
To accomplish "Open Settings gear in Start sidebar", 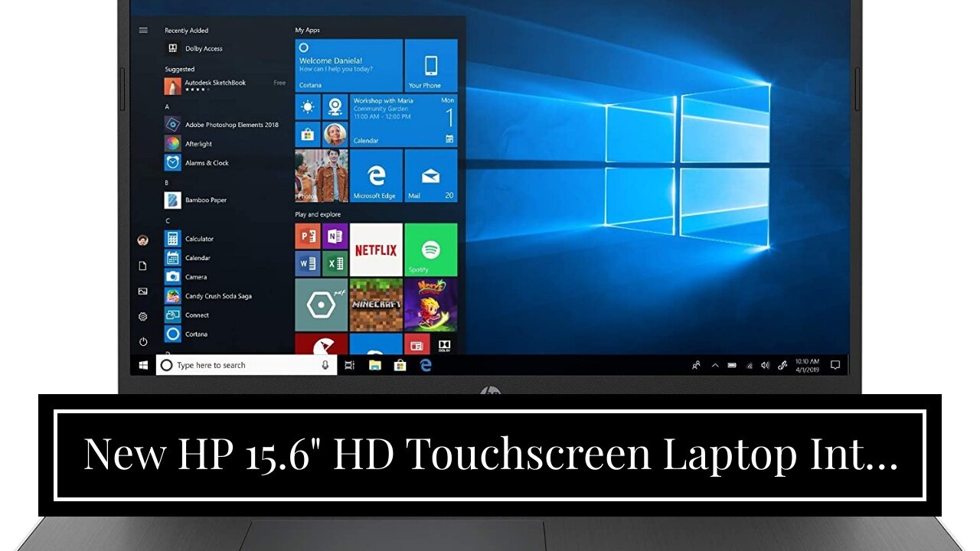I will (142, 316).
